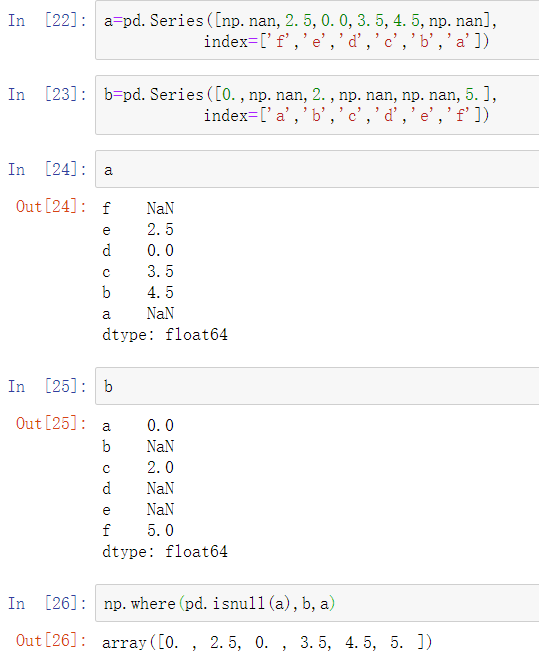Click the array result text in Out[26]
Screen dimensions: 539x666
coord(267,642)
